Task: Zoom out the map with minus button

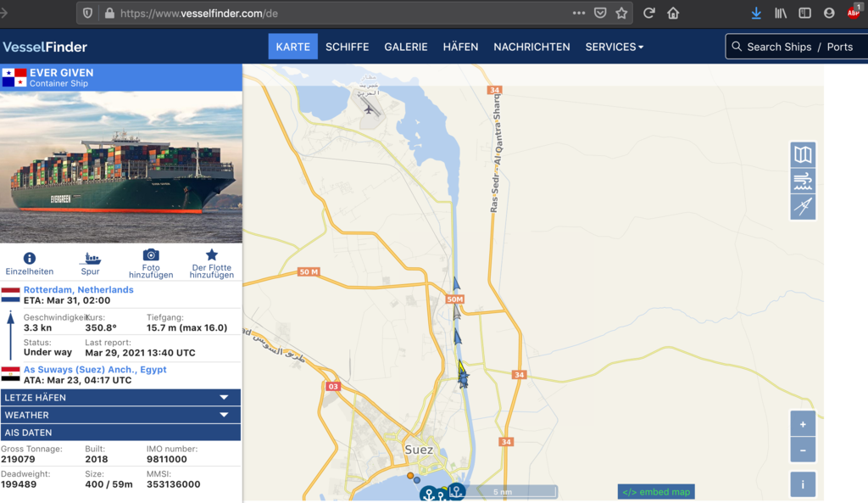Action: pyautogui.click(x=803, y=450)
